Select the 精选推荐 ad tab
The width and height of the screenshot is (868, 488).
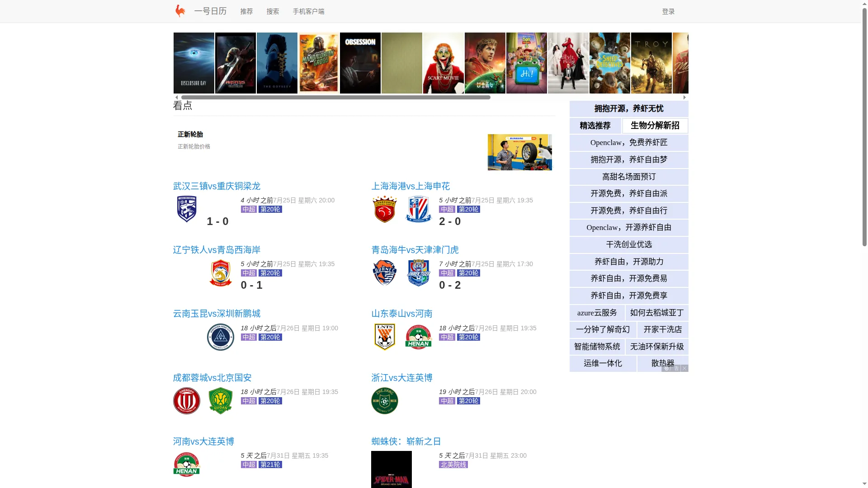595,126
